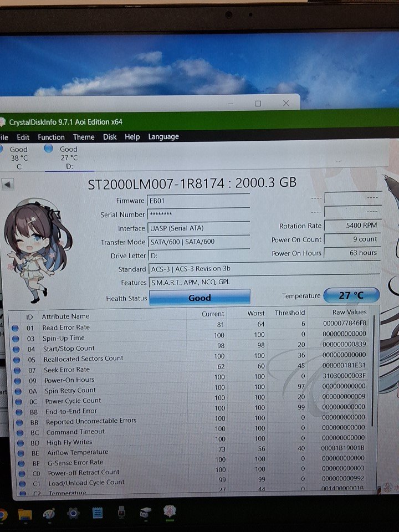Screen dimensions: 399x532
Task: Click the Power-On Hours status orb
Action: (x=18, y=381)
